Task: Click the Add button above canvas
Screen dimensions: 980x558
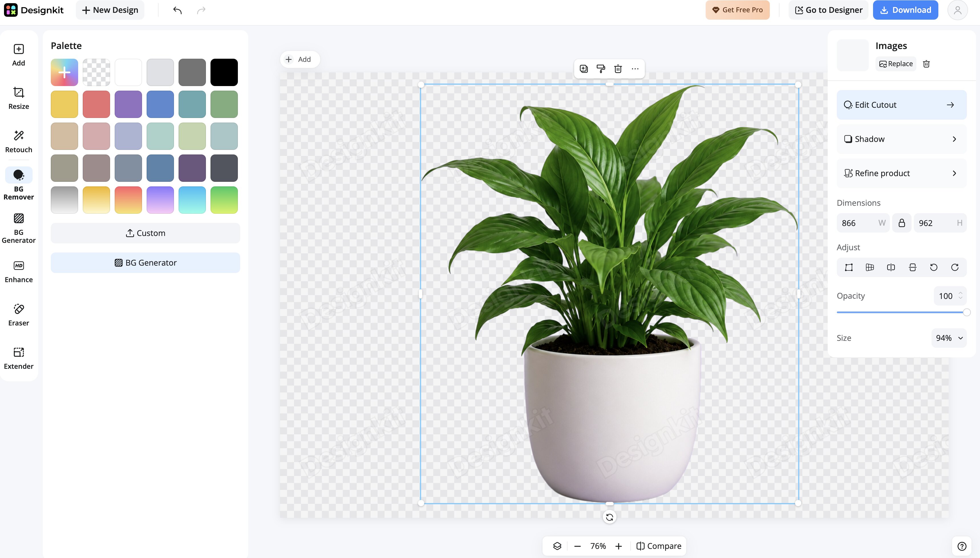Action: (299, 59)
